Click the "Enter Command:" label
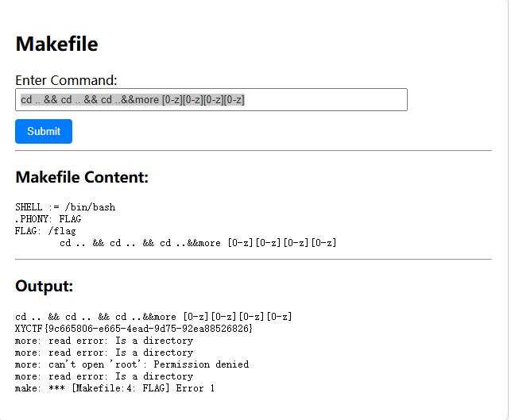The width and height of the screenshot is (511, 420). coord(66,80)
